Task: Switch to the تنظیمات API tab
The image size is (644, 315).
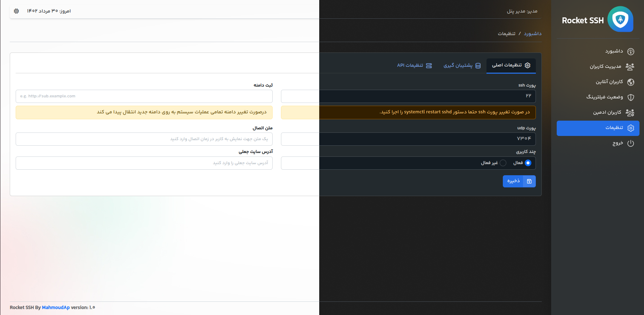Action: pos(414,65)
